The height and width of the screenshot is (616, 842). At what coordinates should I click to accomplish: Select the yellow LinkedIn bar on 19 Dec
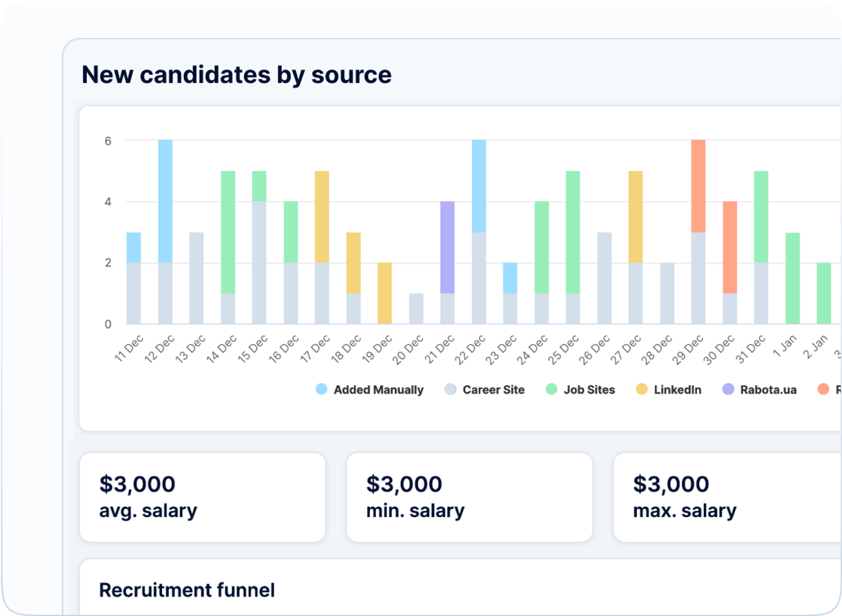(385, 293)
